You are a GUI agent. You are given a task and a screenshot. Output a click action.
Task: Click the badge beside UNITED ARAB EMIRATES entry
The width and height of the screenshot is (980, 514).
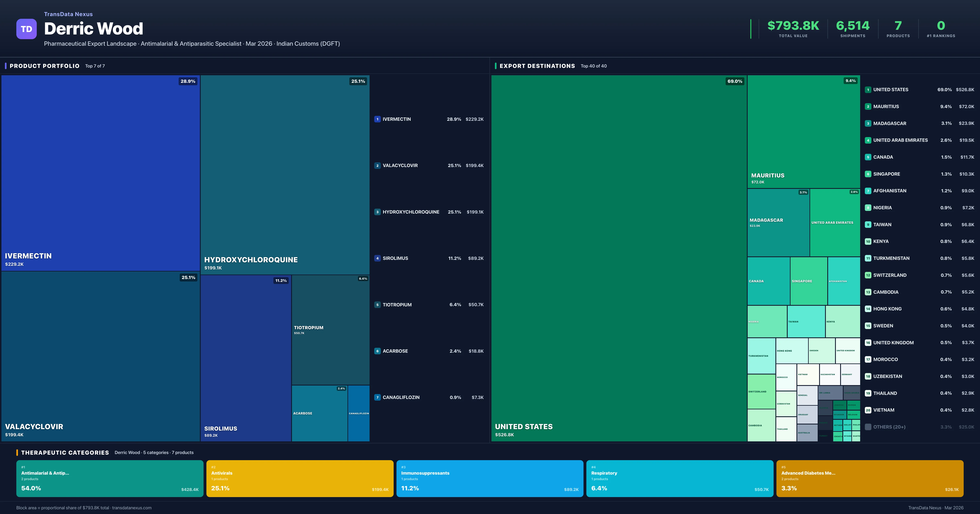(x=868, y=140)
